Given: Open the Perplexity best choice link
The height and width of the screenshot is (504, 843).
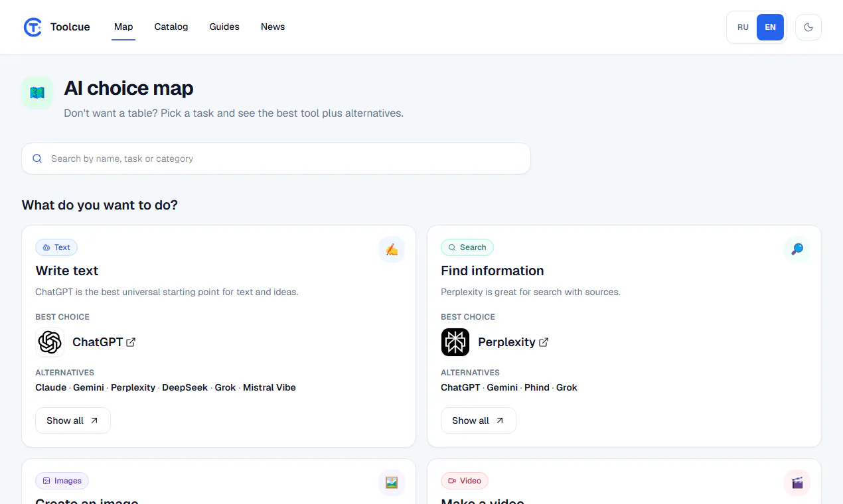Looking at the screenshot, I should 506,342.
